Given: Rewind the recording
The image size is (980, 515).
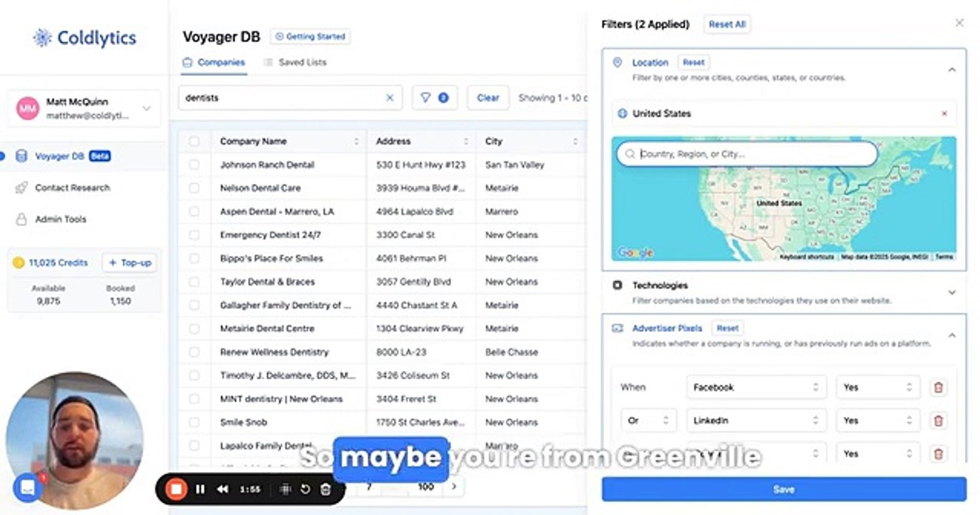Looking at the screenshot, I should 223,489.
